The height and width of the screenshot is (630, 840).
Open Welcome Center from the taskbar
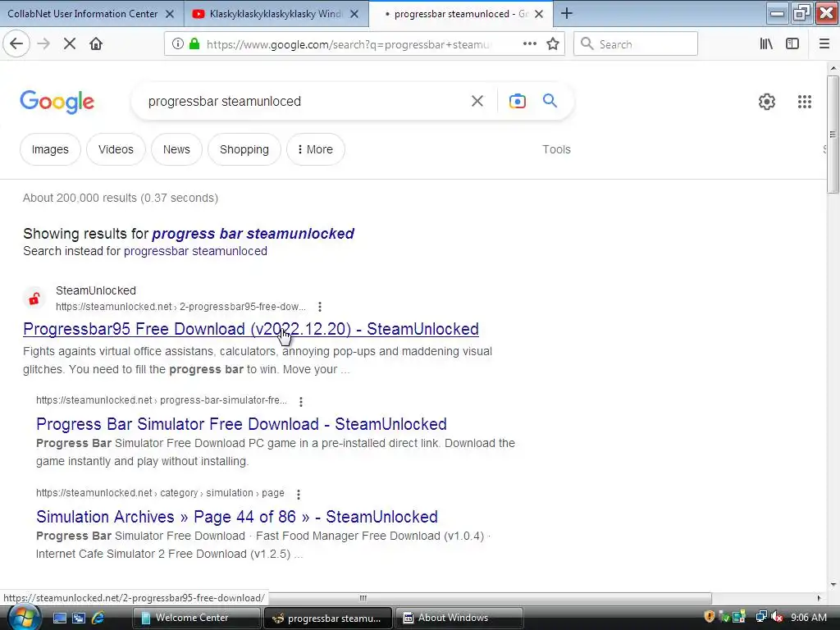coord(196,619)
